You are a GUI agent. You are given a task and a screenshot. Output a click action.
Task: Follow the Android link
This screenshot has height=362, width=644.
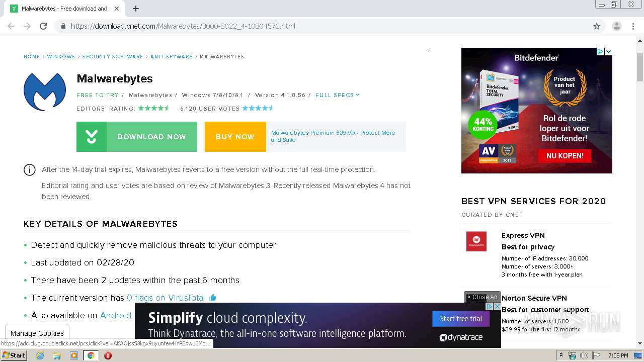tap(116, 315)
